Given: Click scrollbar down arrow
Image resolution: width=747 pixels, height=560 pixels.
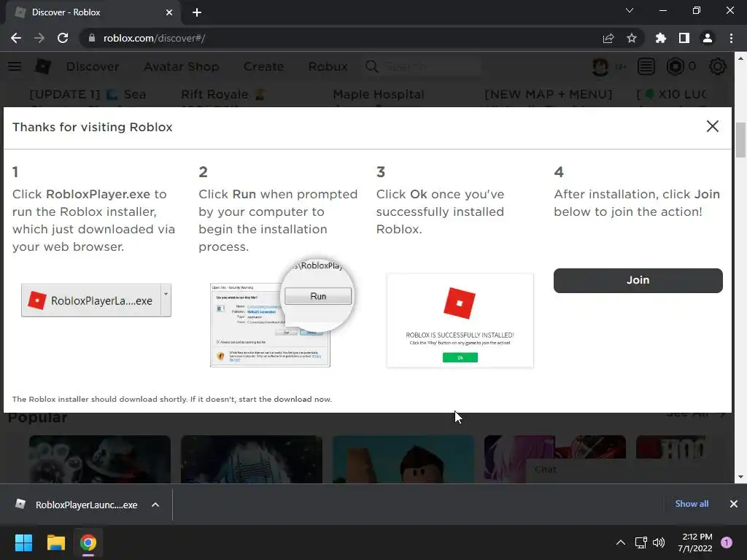Looking at the screenshot, I should pyautogui.click(x=740, y=477).
